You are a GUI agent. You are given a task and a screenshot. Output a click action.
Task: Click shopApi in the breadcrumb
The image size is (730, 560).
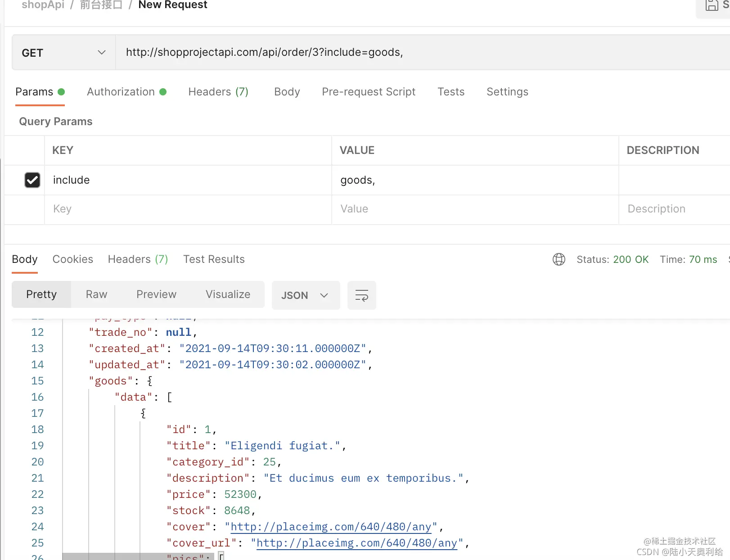click(x=43, y=5)
